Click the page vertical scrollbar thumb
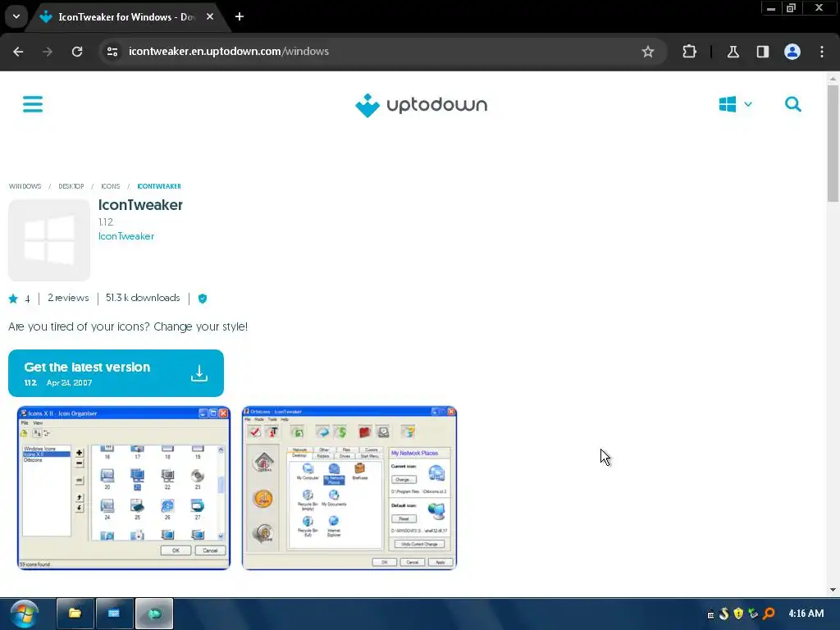The width and height of the screenshot is (840, 630). [x=833, y=144]
